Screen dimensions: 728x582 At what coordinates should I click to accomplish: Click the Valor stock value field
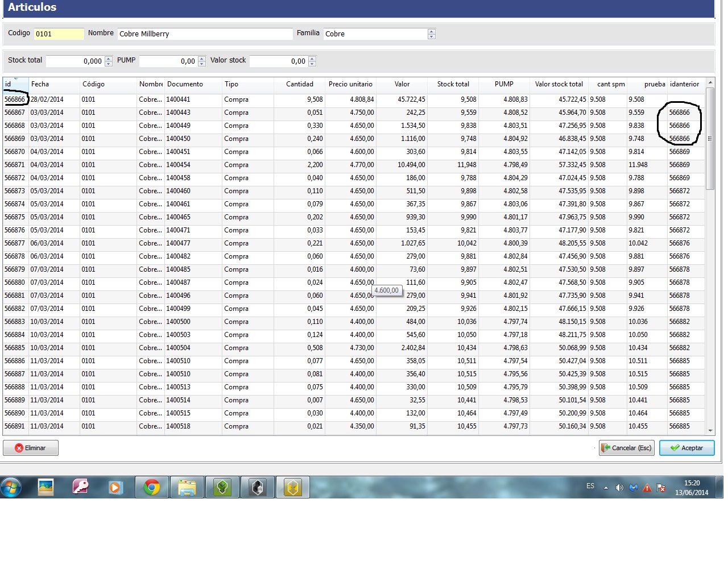279,61
